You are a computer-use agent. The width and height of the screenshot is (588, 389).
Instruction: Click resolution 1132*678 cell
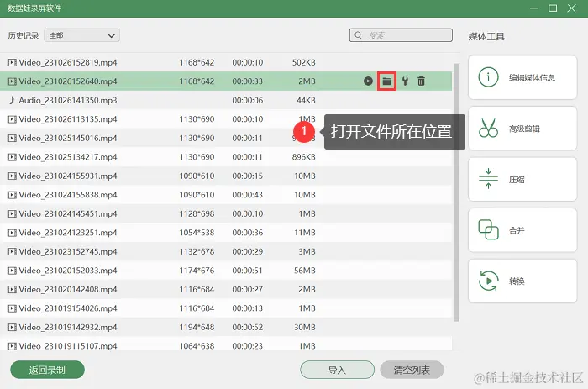click(x=197, y=251)
